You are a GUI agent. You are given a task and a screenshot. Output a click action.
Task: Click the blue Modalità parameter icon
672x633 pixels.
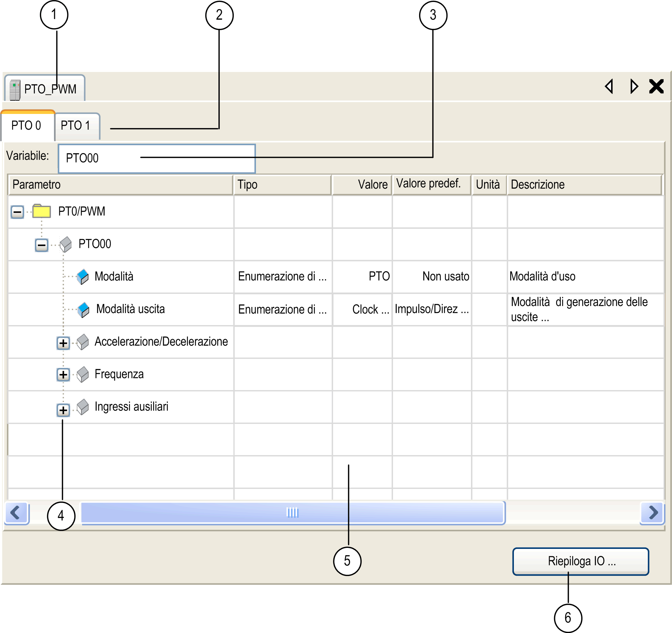tap(82, 277)
